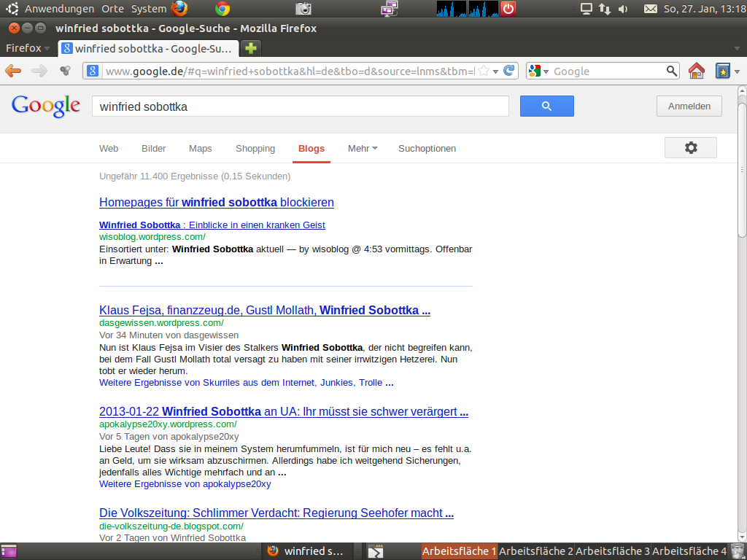Click the Ubuntu logo in top panel

(12, 9)
